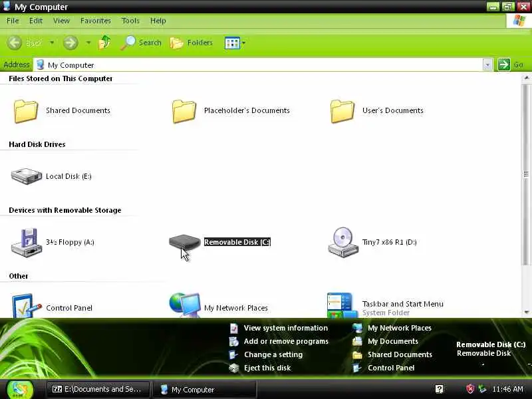Click the Eject this disk icon

(234, 368)
